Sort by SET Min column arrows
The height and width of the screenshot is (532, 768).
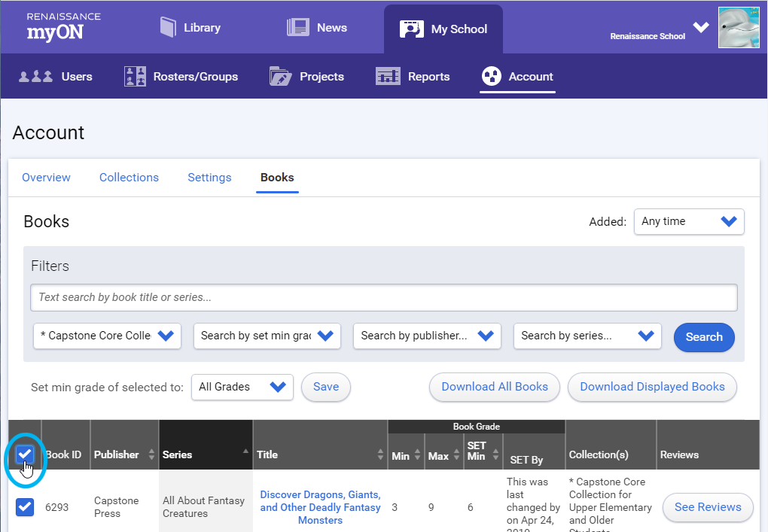pyautogui.click(x=495, y=454)
